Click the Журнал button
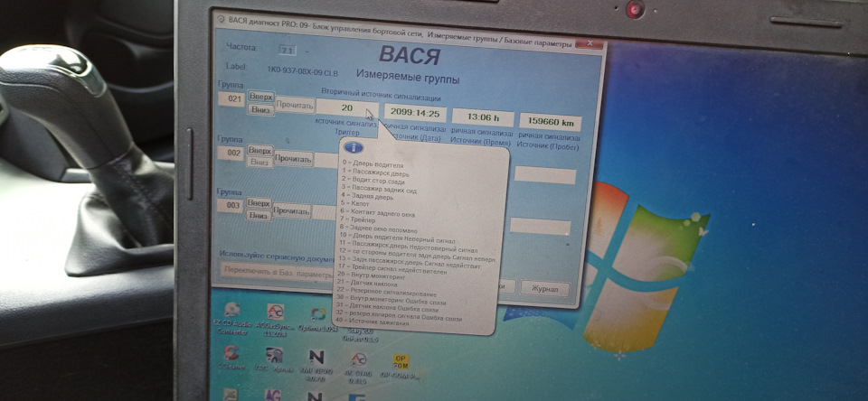 click(544, 289)
